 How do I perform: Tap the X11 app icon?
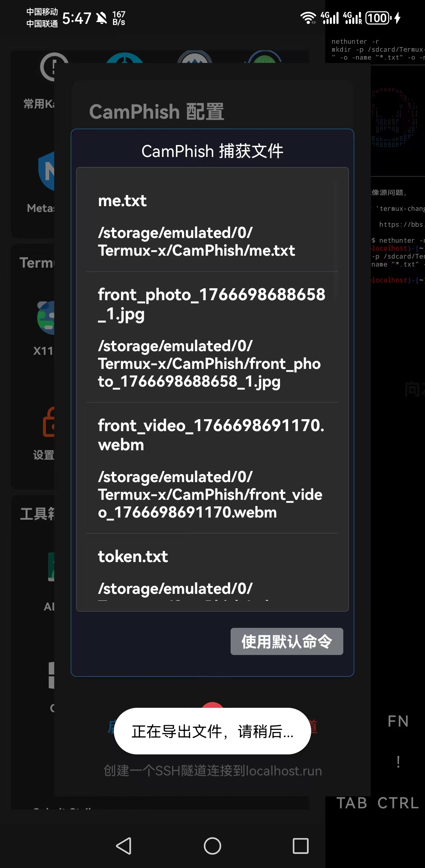46,318
